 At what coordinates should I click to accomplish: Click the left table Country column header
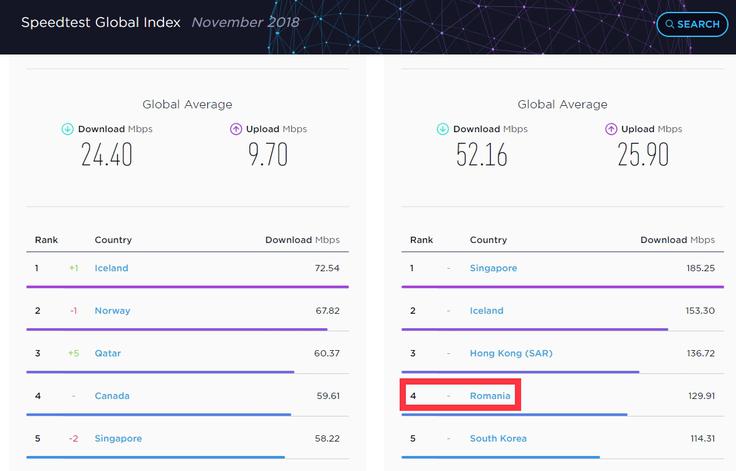pyautogui.click(x=113, y=240)
